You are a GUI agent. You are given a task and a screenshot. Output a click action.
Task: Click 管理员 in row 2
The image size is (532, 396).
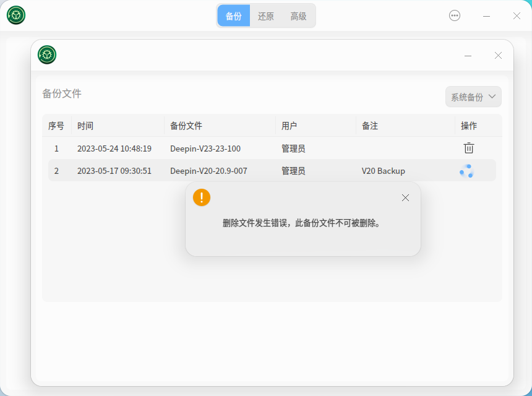tap(293, 171)
